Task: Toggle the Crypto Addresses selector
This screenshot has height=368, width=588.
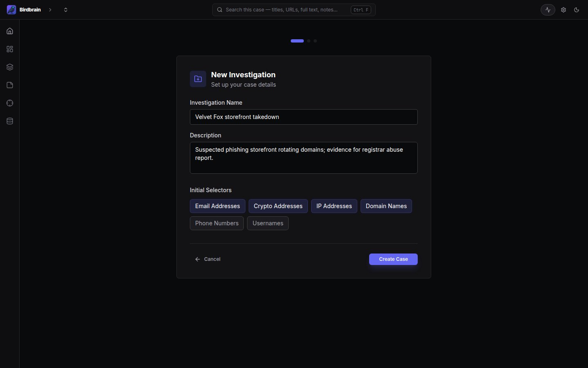Action: coord(278,206)
